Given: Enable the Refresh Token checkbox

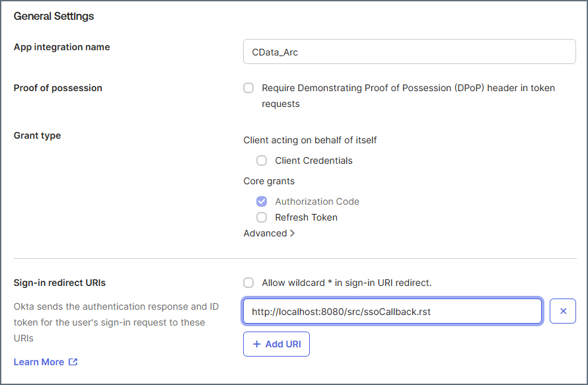Looking at the screenshot, I should tap(262, 217).
